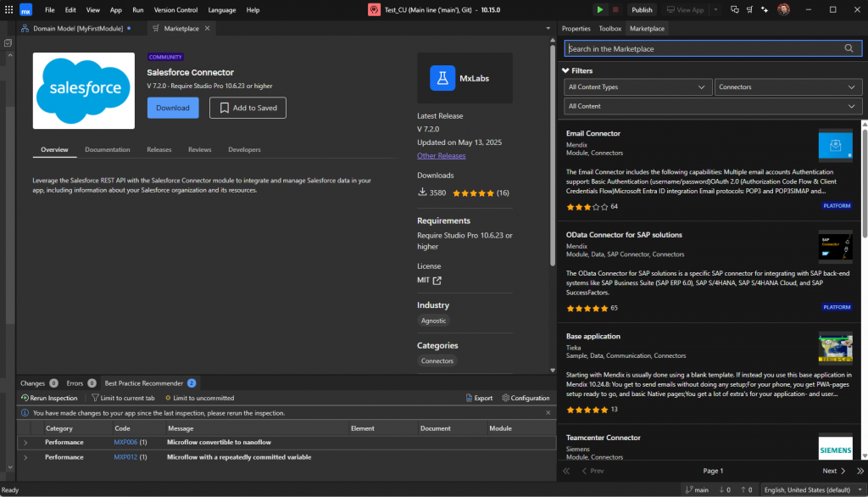Click the five-star rating for Salesforce Connector
868x497 pixels.
point(473,193)
